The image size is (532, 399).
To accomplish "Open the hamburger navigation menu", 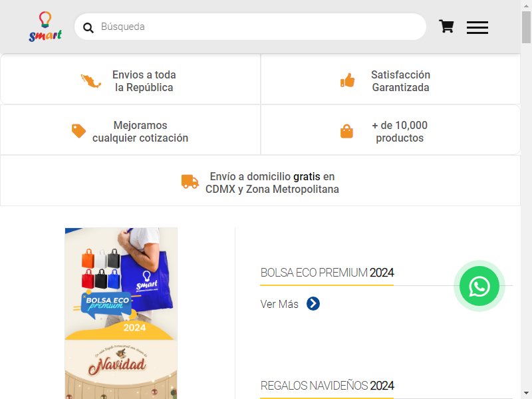I will coord(477,27).
